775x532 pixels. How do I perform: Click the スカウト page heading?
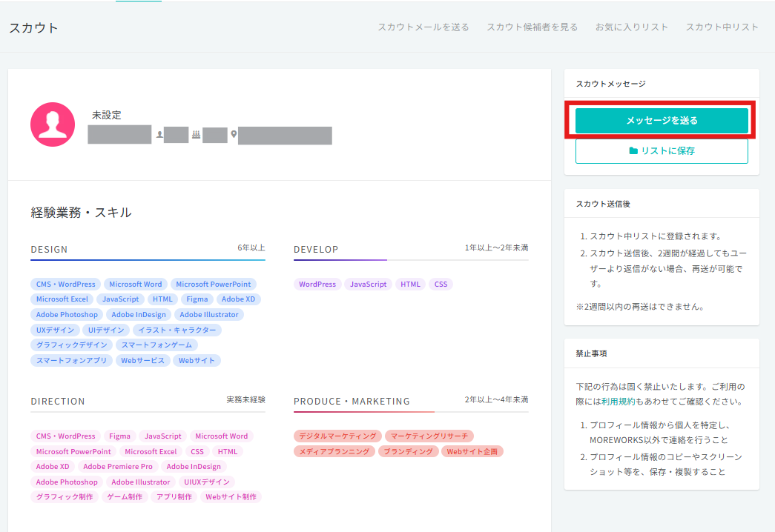coord(33,27)
